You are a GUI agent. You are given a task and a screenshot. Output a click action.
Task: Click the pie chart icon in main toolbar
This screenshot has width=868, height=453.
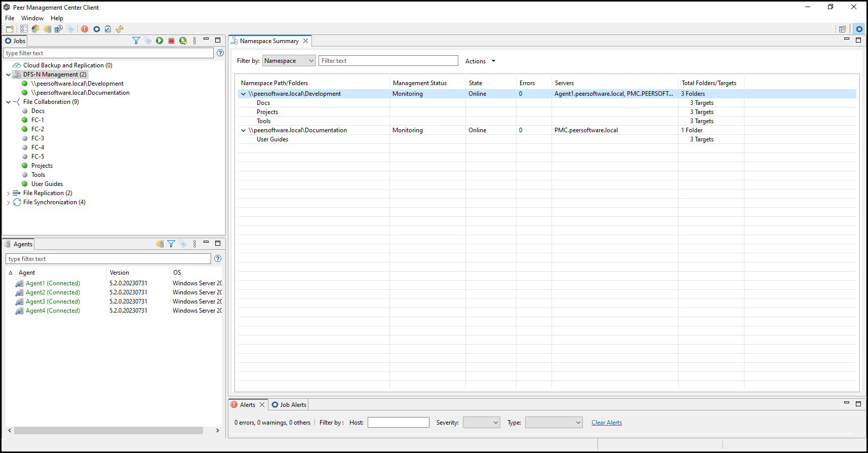(35, 29)
